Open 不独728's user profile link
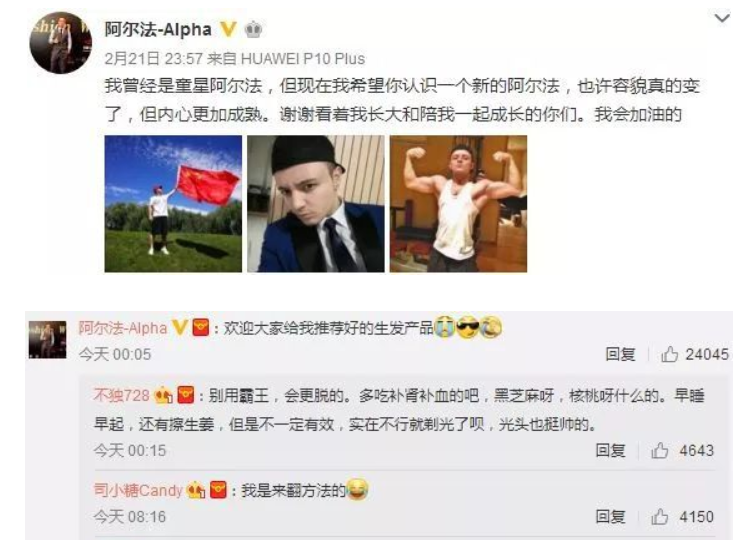756x540 pixels. [122, 396]
